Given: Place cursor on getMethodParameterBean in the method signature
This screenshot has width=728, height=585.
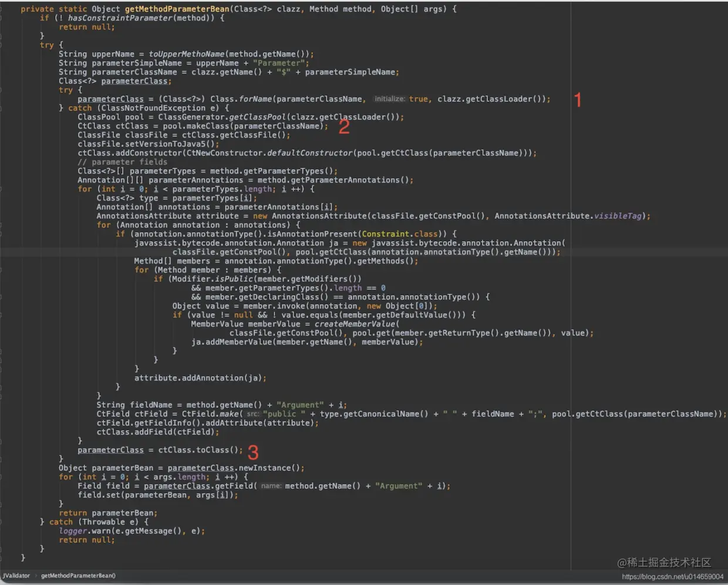Looking at the screenshot, I should pos(176,9).
